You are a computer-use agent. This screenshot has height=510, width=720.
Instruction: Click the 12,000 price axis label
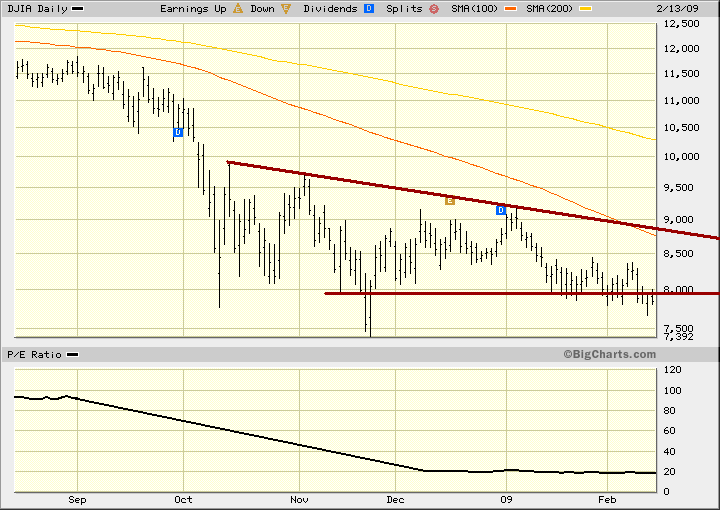[681, 49]
